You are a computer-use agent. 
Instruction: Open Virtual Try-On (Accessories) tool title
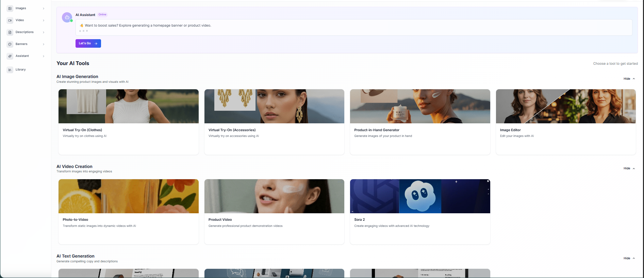point(232,130)
